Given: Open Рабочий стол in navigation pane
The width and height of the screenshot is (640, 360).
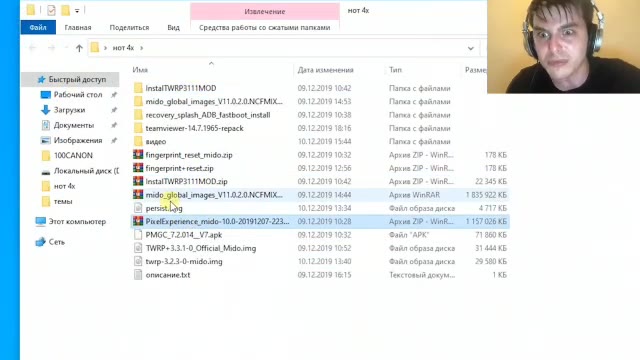Looking at the screenshot, I should click(x=78, y=95).
